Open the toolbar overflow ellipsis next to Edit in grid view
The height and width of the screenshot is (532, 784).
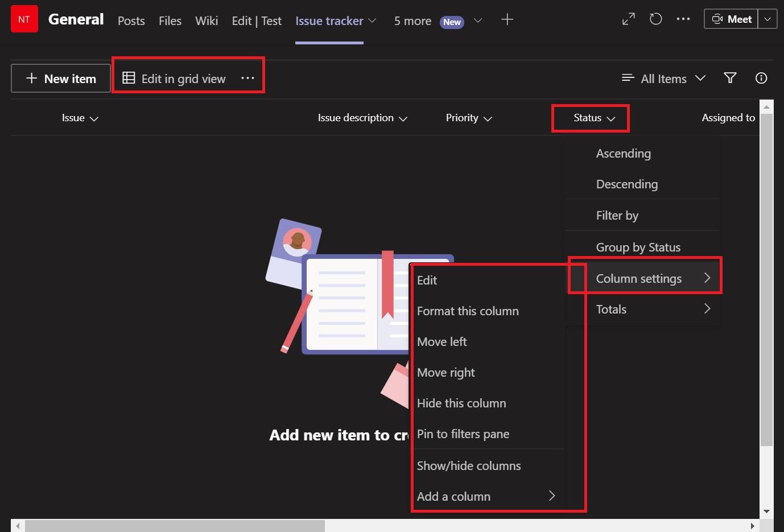[247, 78]
